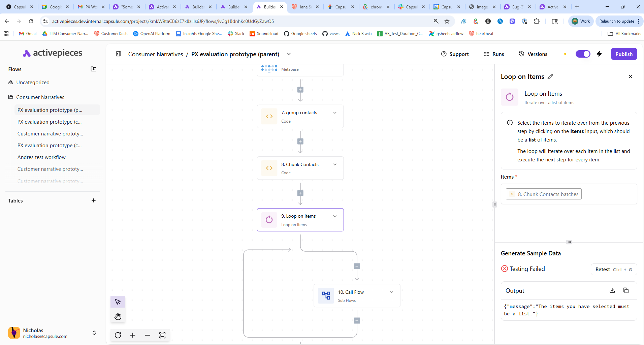Open the Runs tab

494,54
